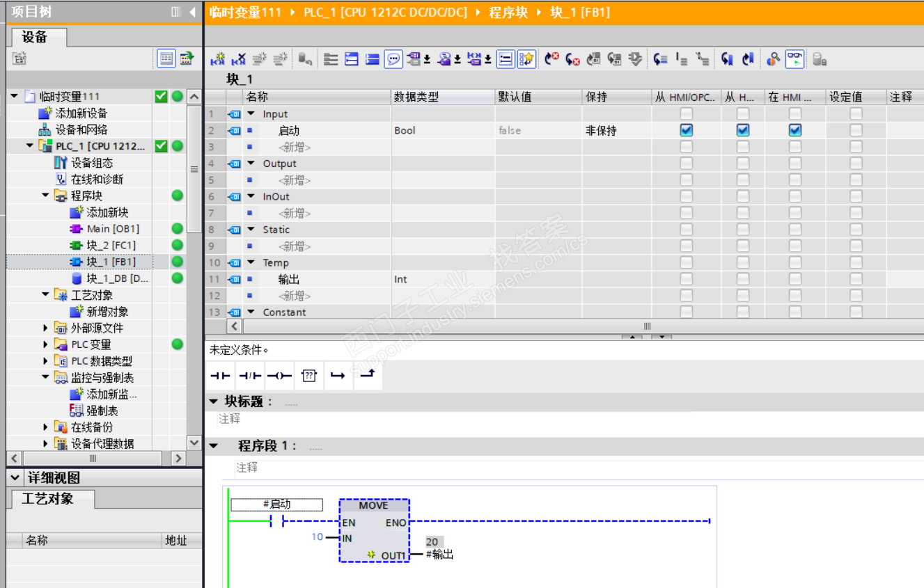Image resolution: width=924 pixels, height=588 pixels.
Task: Toggle the Temp row 设定值 checkbox
Action: [x=856, y=263]
